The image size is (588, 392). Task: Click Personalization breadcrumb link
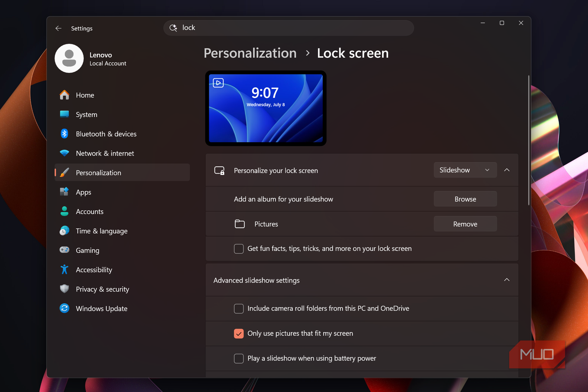[x=250, y=53]
